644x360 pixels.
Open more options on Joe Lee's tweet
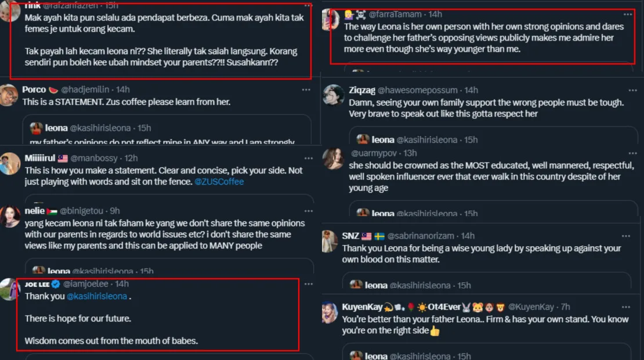(307, 284)
